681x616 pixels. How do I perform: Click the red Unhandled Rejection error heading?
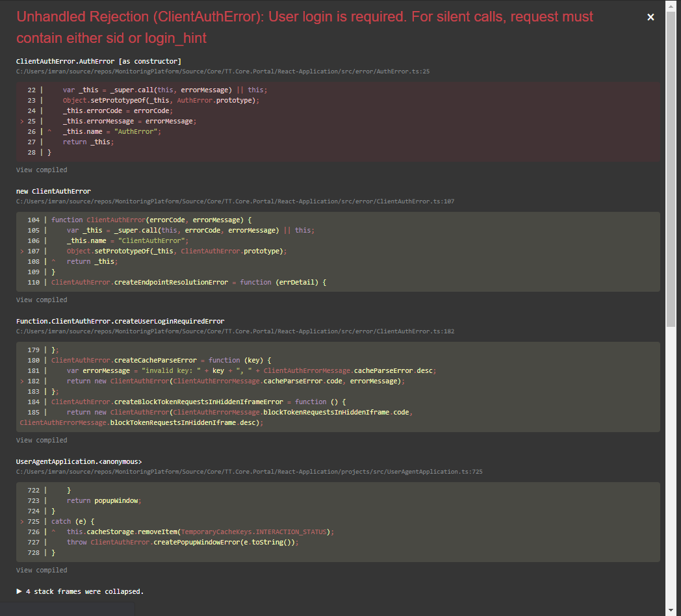(305, 27)
